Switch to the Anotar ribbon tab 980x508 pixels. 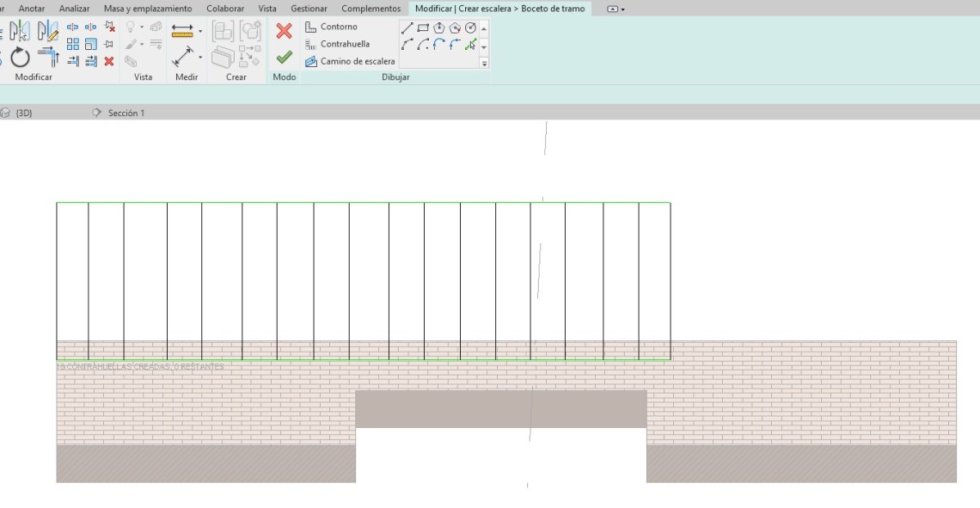tap(32, 9)
